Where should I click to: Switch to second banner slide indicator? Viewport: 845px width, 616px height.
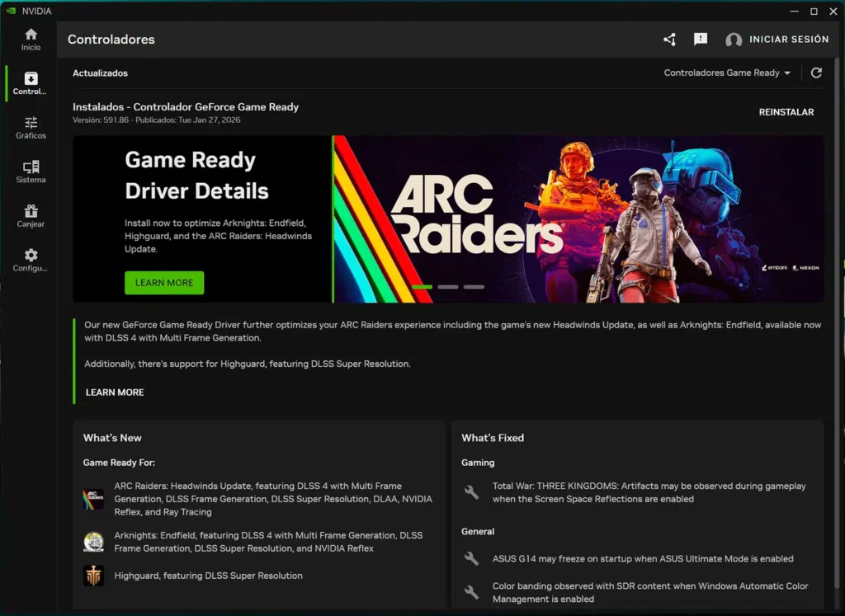[x=448, y=287]
